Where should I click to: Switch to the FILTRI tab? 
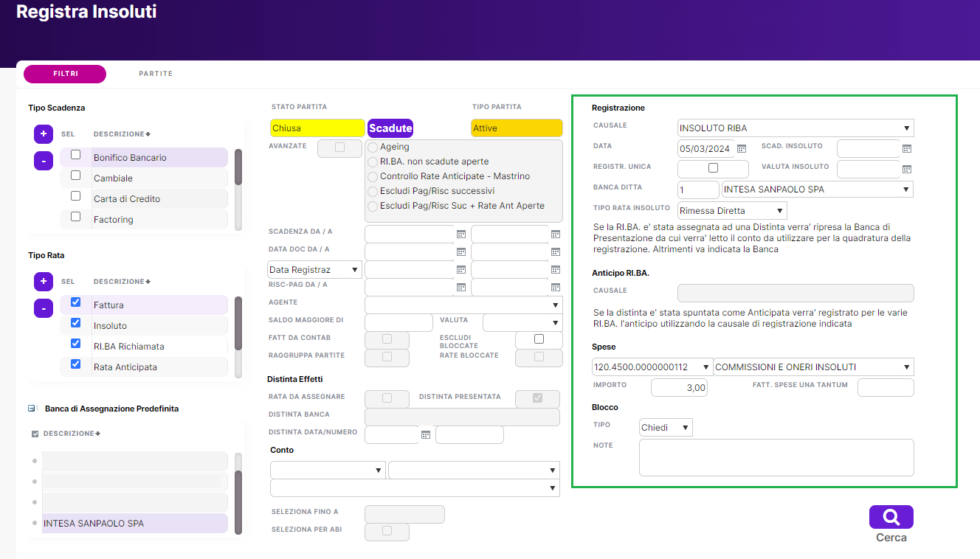point(65,74)
